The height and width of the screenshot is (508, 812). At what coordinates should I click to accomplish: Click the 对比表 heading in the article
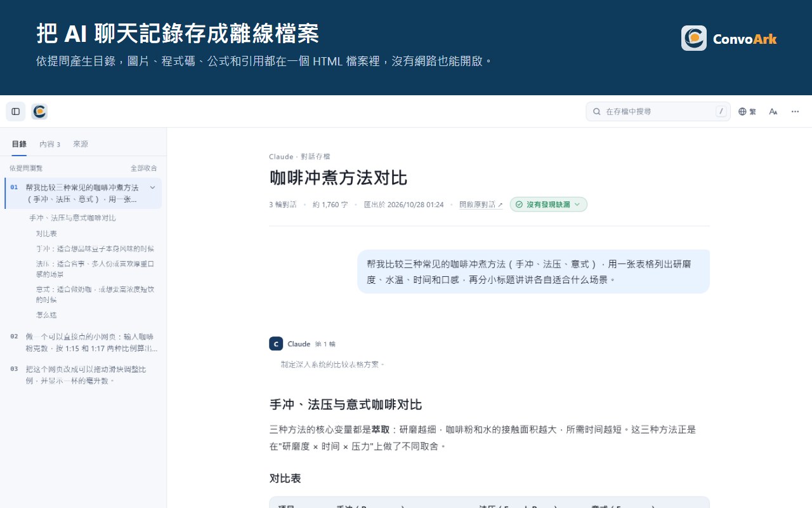[x=285, y=478]
